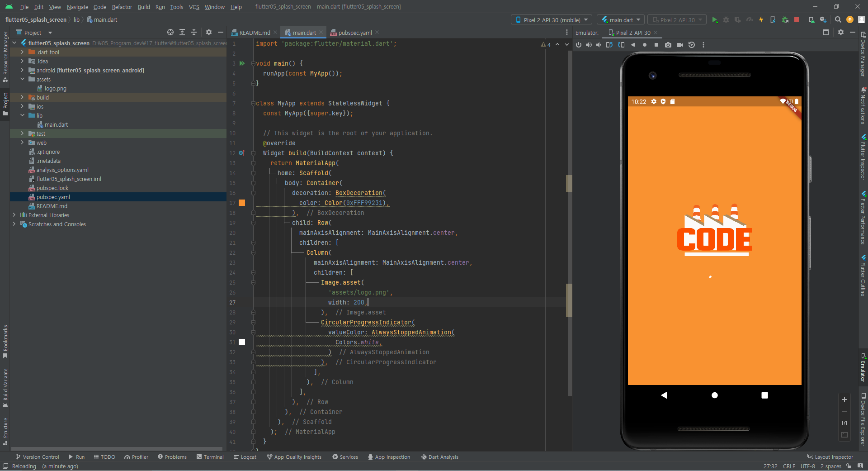Click the Expand All icon in the Project panel
The image size is (868, 471).
point(182,33)
